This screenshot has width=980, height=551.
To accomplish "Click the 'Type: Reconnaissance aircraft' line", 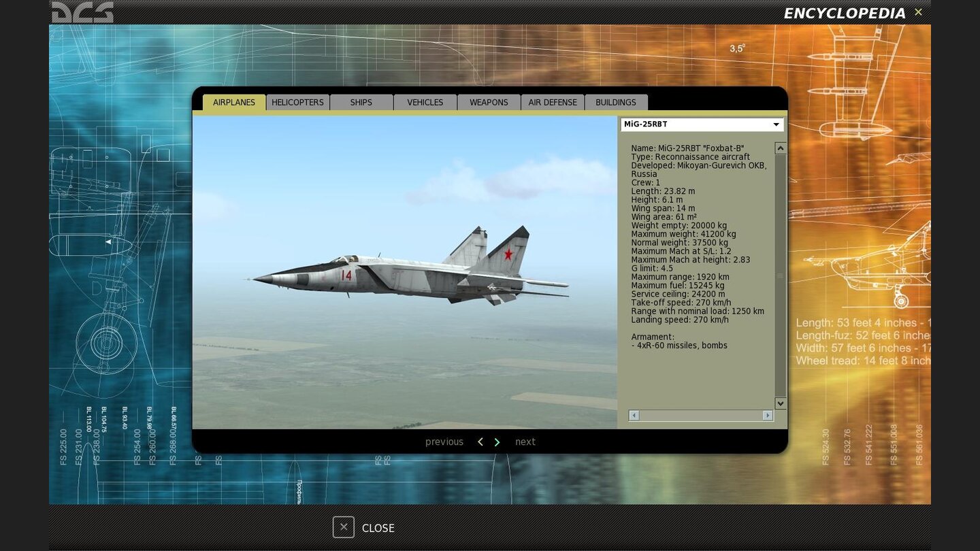I will tap(690, 157).
